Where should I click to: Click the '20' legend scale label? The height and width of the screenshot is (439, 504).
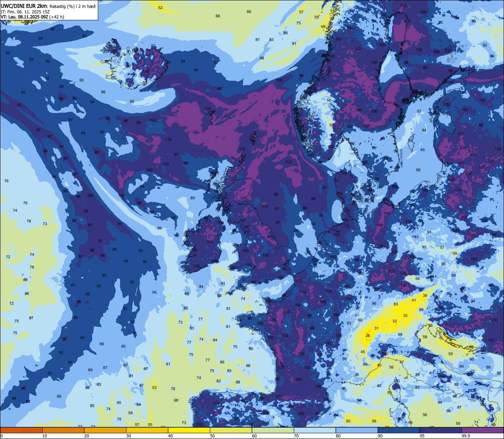(87, 436)
